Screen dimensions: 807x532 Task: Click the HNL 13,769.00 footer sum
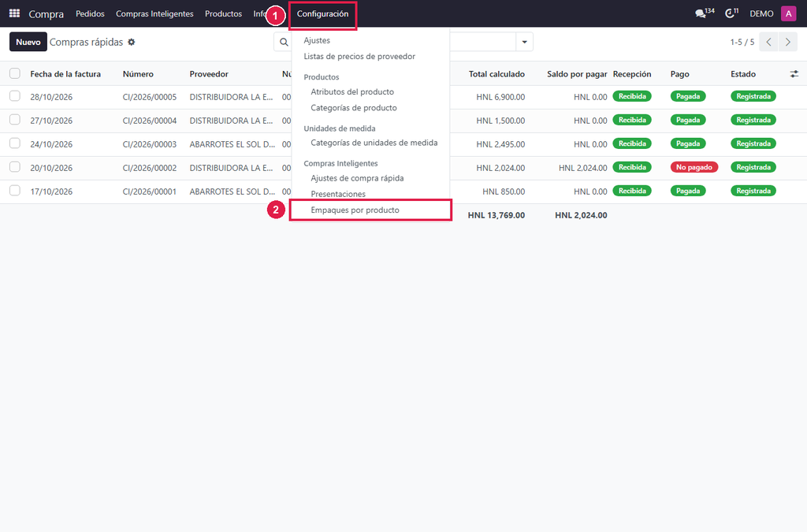[x=496, y=215]
